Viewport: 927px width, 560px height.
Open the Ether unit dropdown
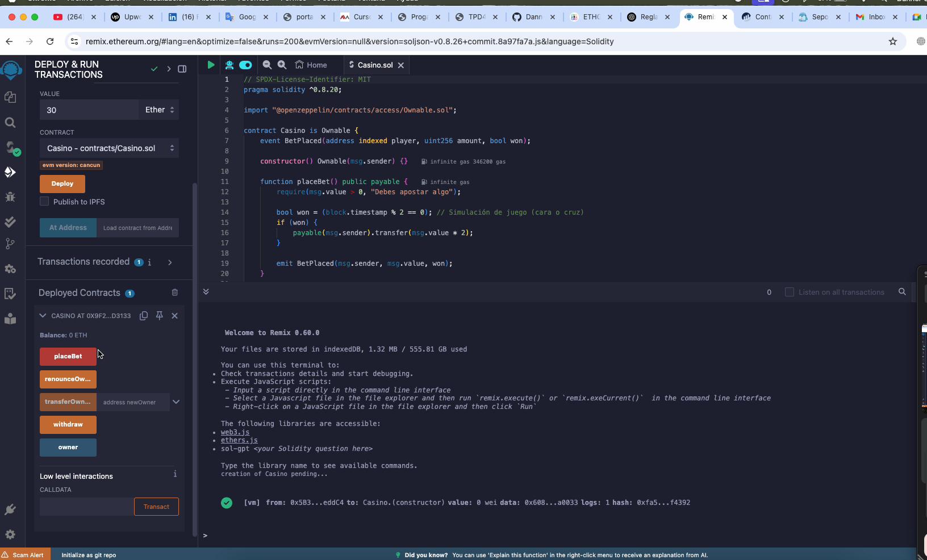(x=158, y=110)
